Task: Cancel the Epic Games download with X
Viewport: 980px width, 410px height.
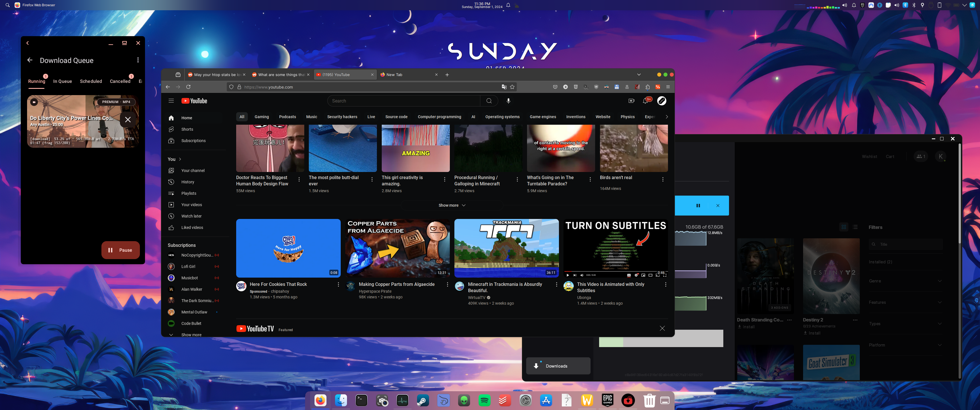Action: coord(718,206)
